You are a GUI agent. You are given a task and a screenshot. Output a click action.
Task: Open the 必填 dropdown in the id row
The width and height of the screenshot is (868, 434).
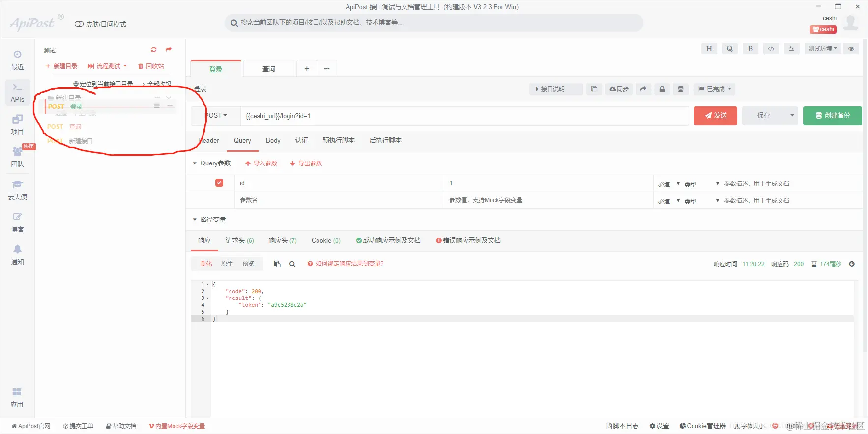[x=669, y=184]
